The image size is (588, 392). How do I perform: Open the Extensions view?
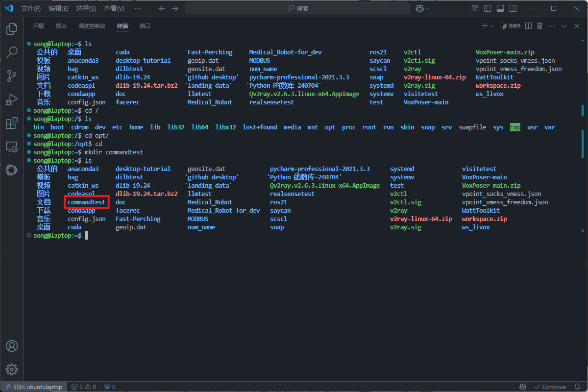click(x=12, y=123)
